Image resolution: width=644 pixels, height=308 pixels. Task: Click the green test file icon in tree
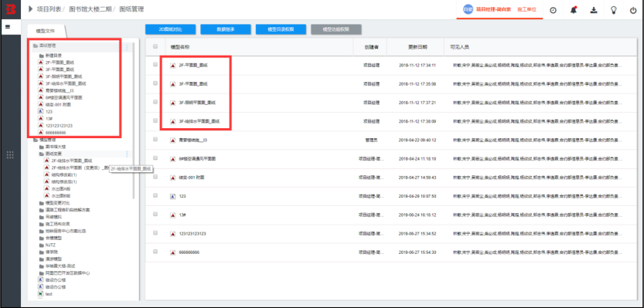pyautogui.click(x=41, y=293)
